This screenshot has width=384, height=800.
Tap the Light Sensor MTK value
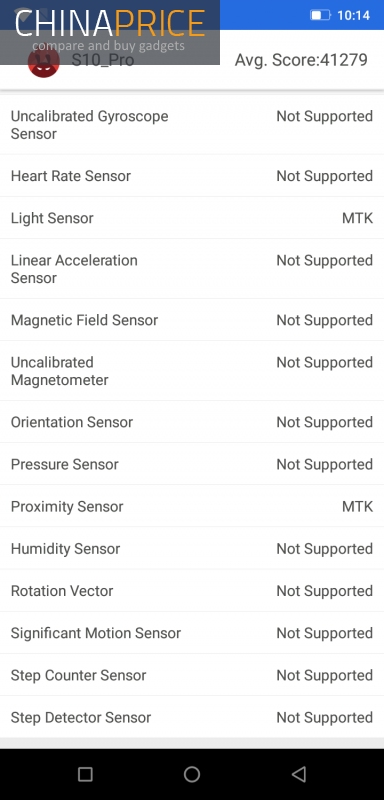(357, 218)
